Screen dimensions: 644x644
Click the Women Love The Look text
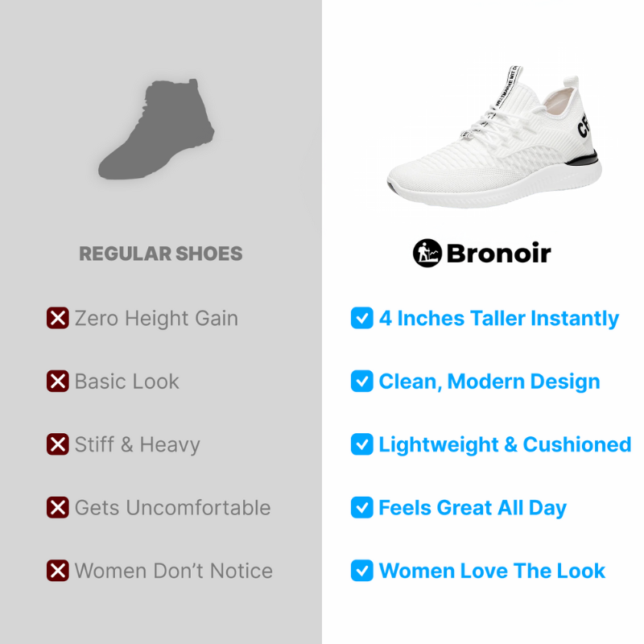click(x=492, y=571)
